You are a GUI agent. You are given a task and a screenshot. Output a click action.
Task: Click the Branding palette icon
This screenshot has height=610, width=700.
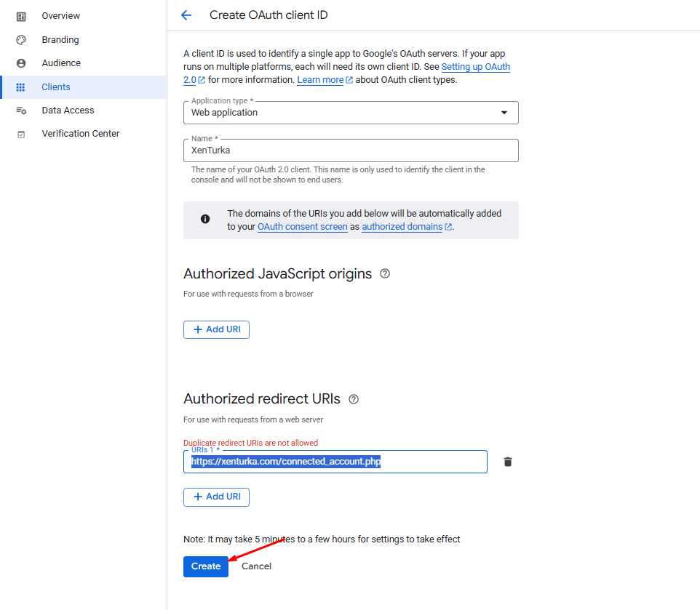click(x=21, y=40)
